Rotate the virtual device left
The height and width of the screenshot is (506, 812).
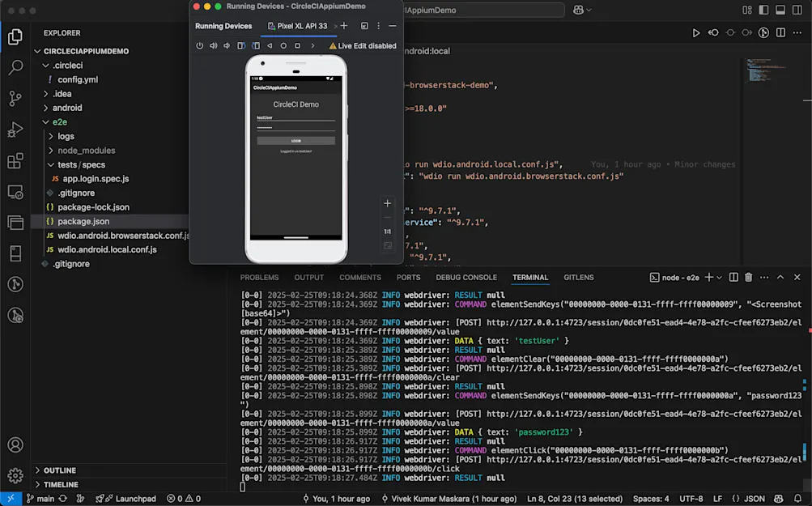[x=241, y=45]
